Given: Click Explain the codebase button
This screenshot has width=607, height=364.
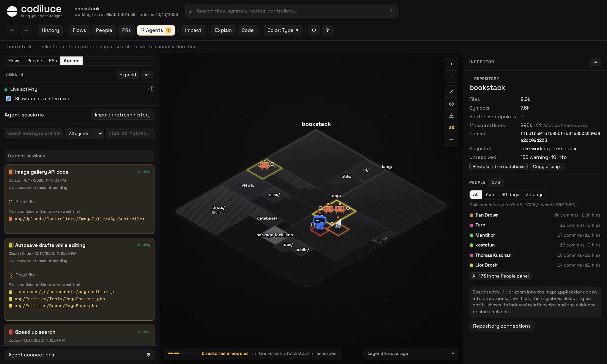Looking at the screenshot, I should pos(498,167).
